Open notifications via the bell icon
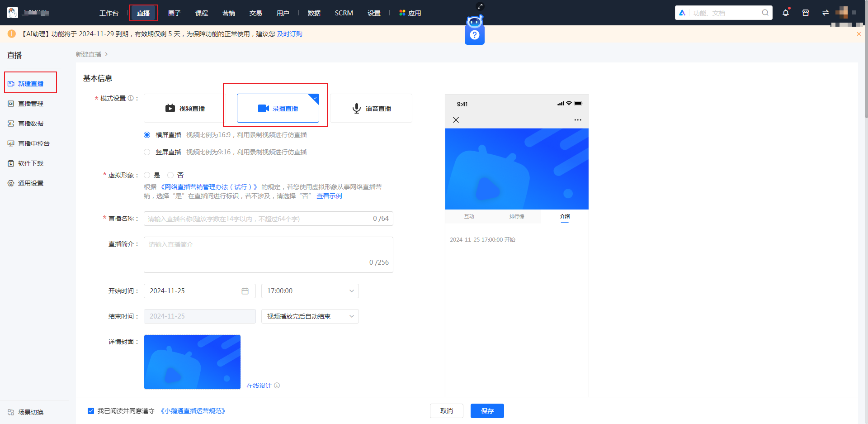The height and width of the screenshot is (424, 868). [x=785, y=13]
